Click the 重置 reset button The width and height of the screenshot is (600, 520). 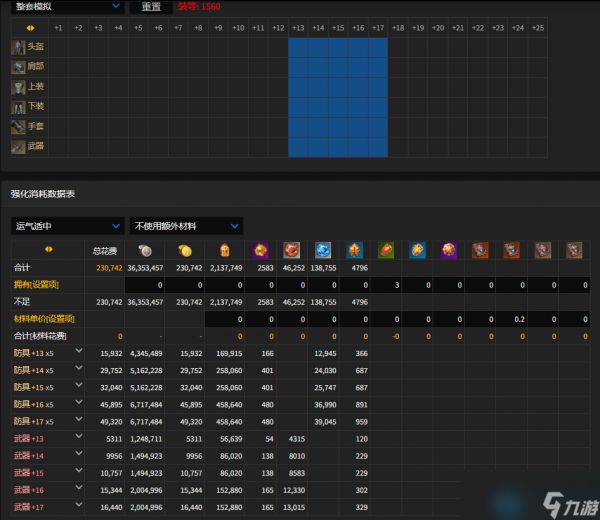pos(151,6)
